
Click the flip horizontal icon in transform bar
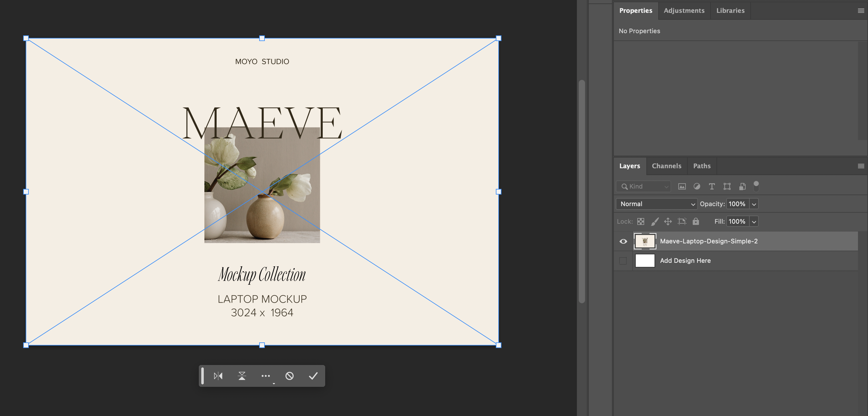pyautogui.click(x=218, y=376)
